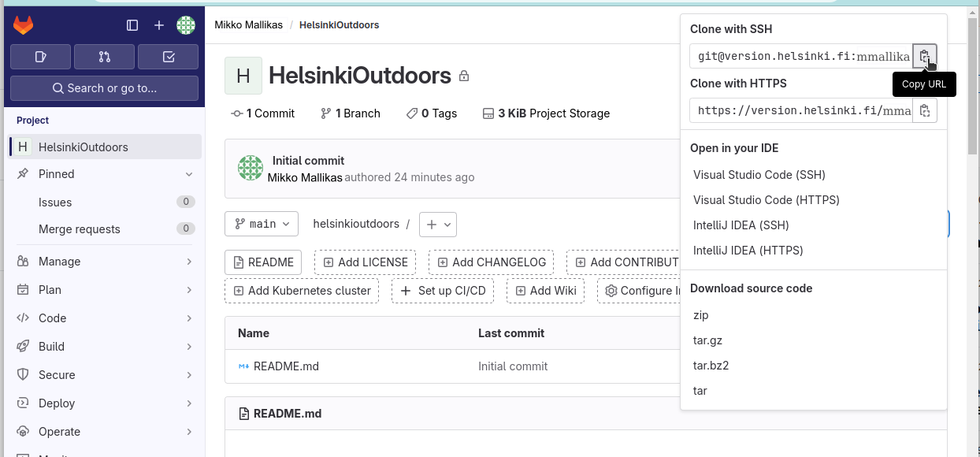Collapse the Pinned section
This screenshot has height=457, width=980.
pyautogui.click(x=105, y=174)
